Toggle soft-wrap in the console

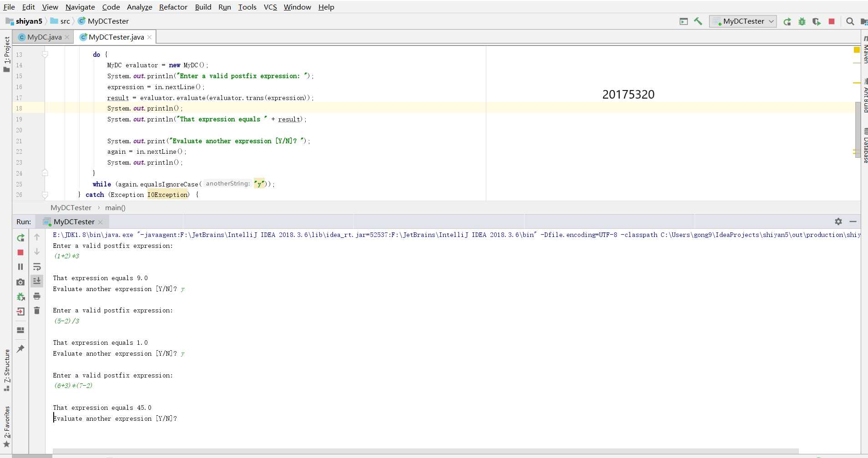[37, 267]
